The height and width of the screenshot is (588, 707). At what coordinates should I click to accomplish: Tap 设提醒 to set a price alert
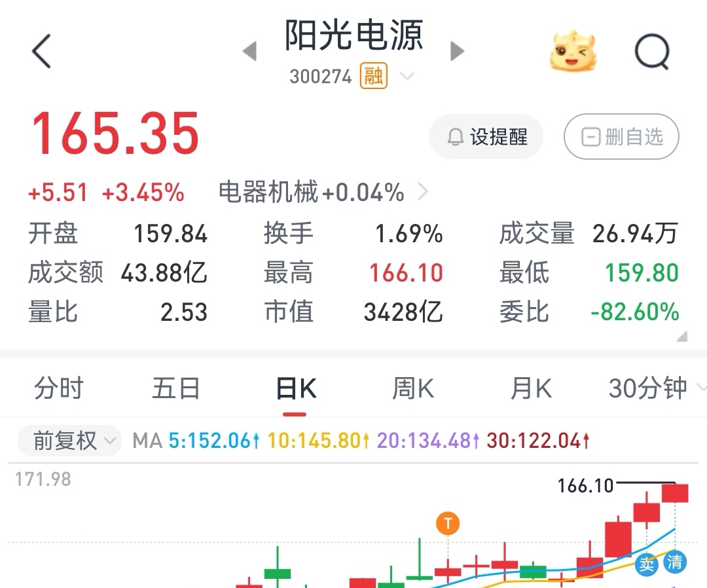pos(486,137)
